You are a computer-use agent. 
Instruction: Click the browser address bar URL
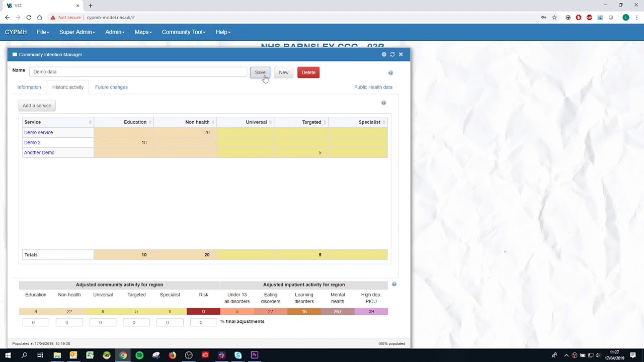111,18
